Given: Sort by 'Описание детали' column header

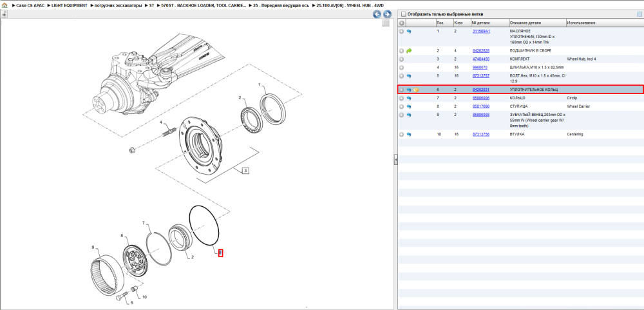Looking at the screenshot, I should 537,23.
